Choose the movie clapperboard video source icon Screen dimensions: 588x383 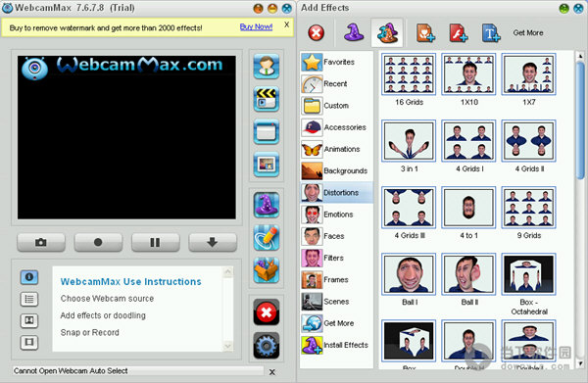point(267,99)
